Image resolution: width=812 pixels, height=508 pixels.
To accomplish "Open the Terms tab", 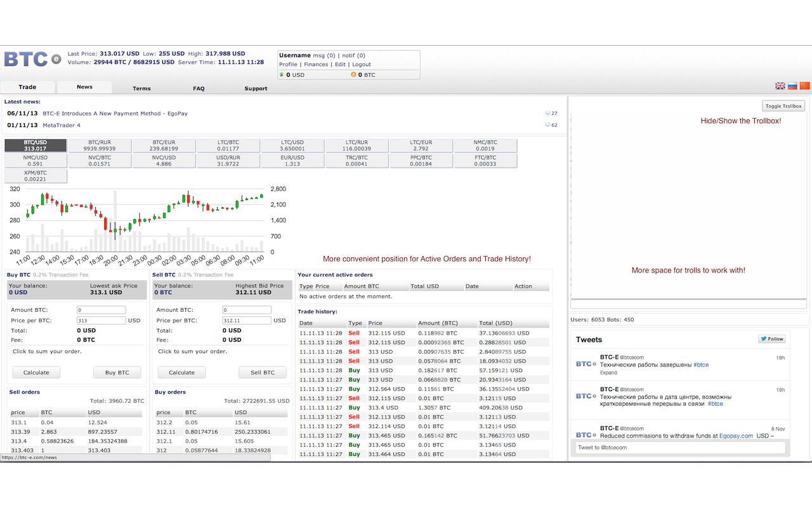I will click(x=141, y=88).
